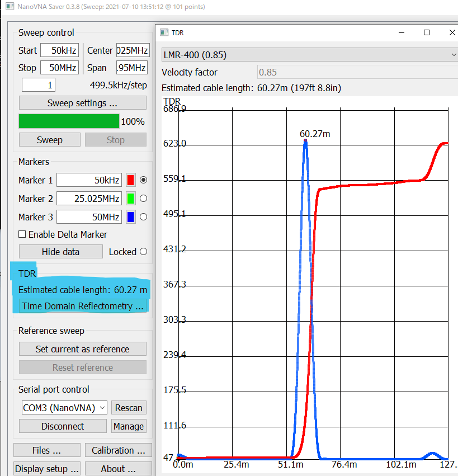Open Time Domain Reflectometry window

[83, 306]
